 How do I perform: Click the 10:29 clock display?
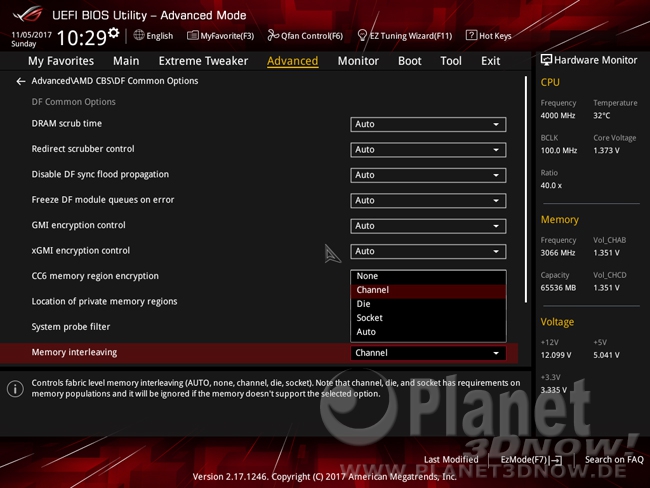[82, 38]
